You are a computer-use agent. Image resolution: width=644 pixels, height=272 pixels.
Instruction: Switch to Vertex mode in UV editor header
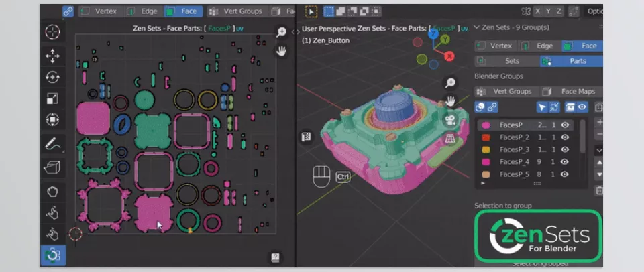[100, 11]
